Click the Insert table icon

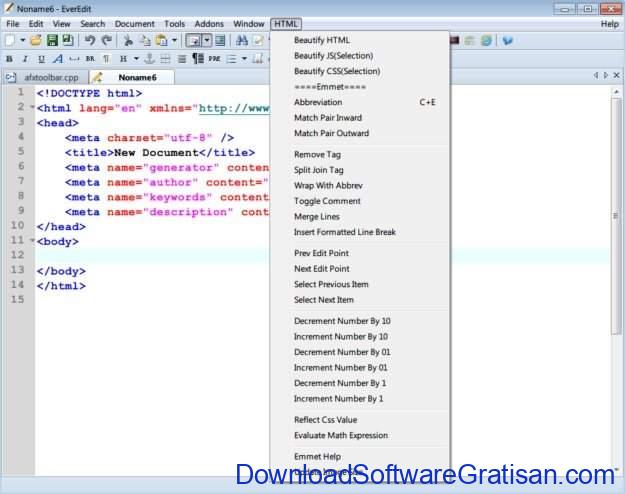point(165,59)
